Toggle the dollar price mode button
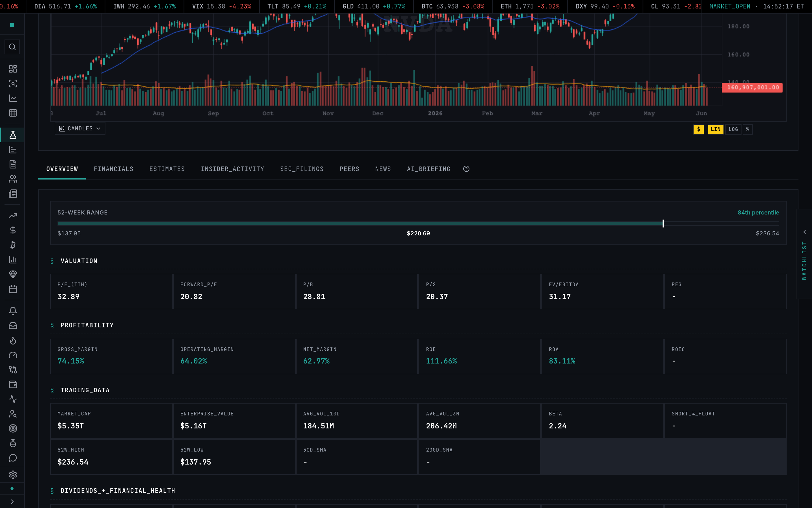812x508 pixels. coord(698,129)
